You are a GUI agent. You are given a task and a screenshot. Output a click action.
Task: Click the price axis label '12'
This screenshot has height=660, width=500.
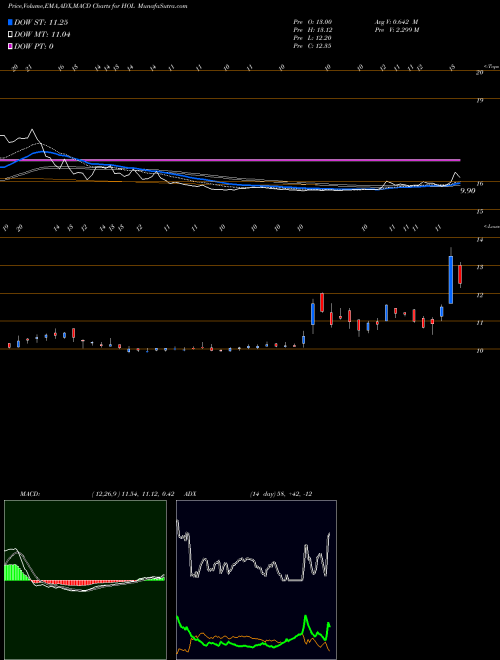point(479,295)
